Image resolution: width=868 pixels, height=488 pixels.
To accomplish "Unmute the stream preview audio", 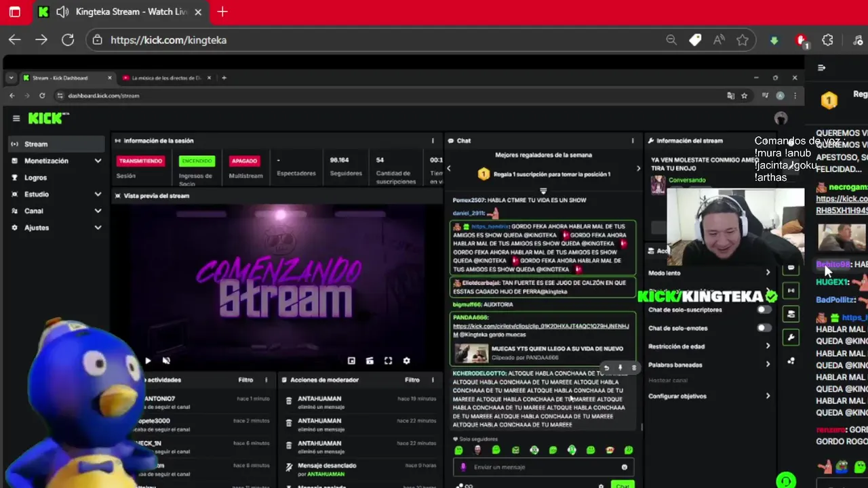I will pos(166,361).
